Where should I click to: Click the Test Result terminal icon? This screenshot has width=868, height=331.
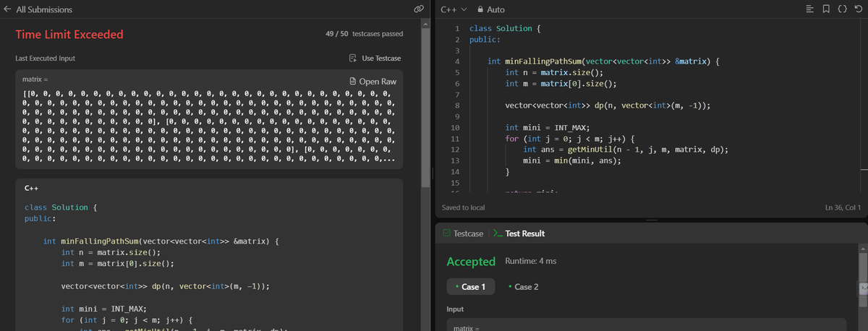click(x=497, y=233)
